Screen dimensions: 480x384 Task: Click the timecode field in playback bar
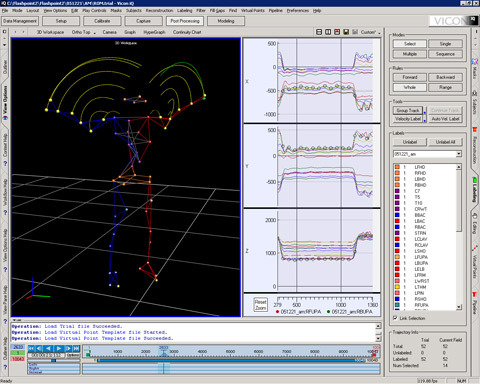click(x=46, y=355)
